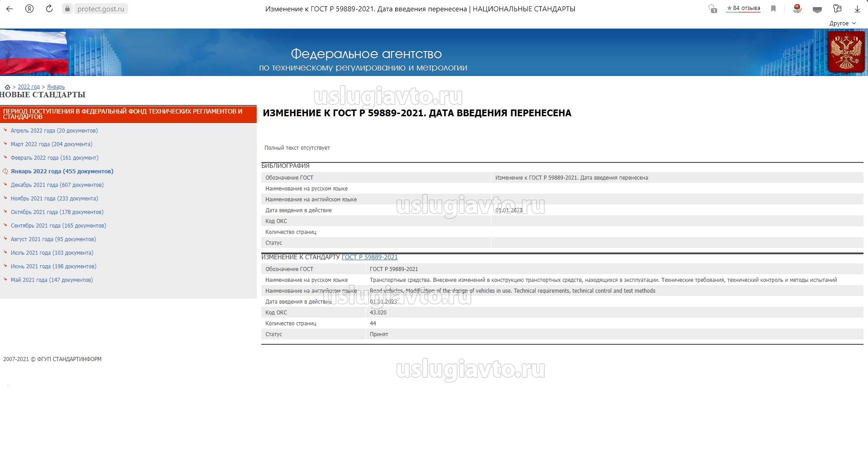Select Январь 2022 года (455 документов)

point(62,171)
